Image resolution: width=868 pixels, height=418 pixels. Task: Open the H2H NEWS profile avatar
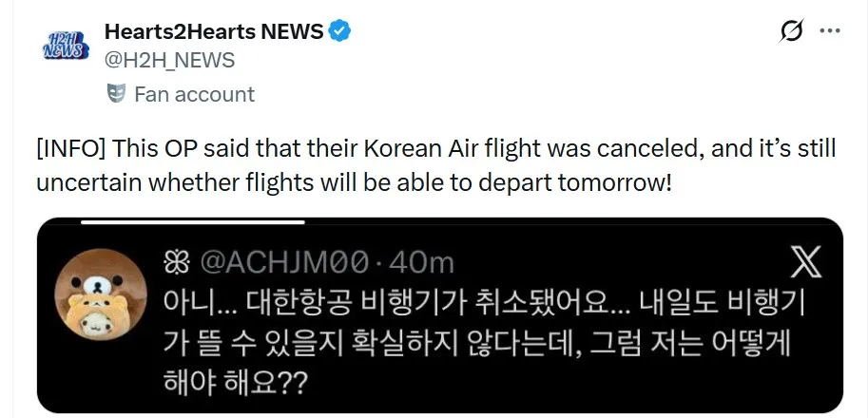click(x=66, y=46)
